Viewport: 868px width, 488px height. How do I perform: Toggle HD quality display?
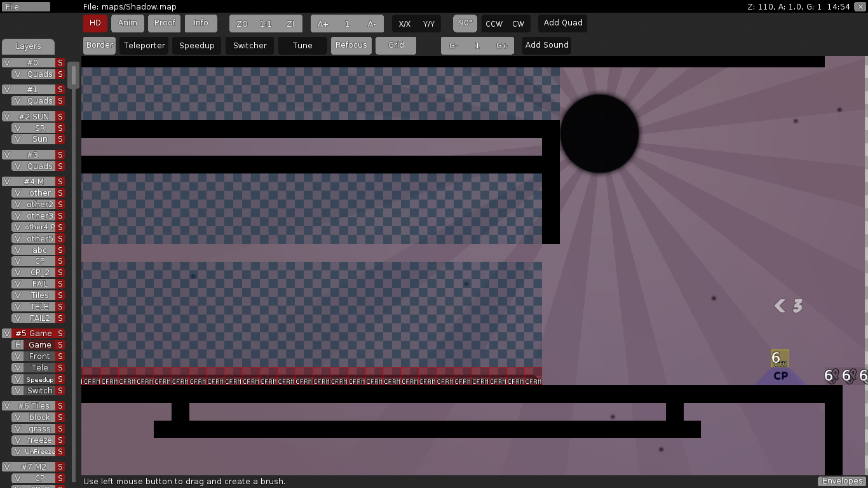pos(95,22)
